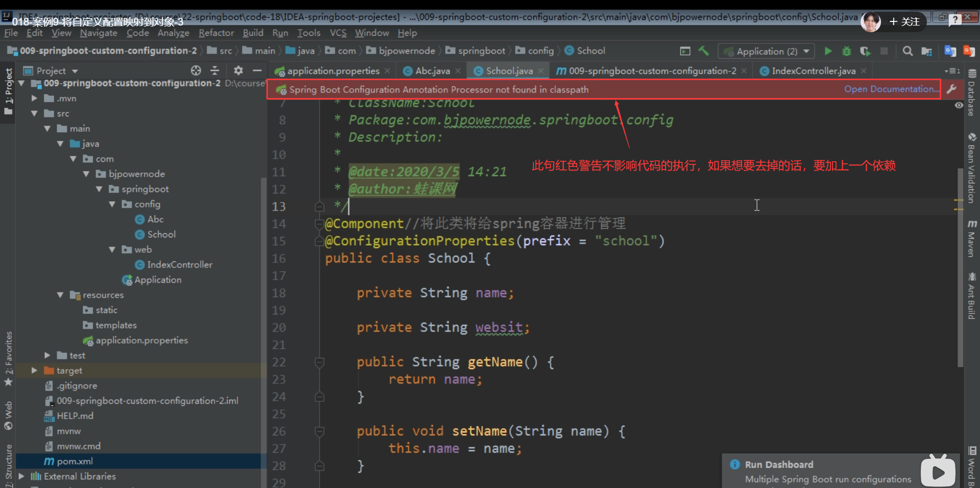980x488 pixels.
Task: Open the File menu
Action: (x=11, y=33)
